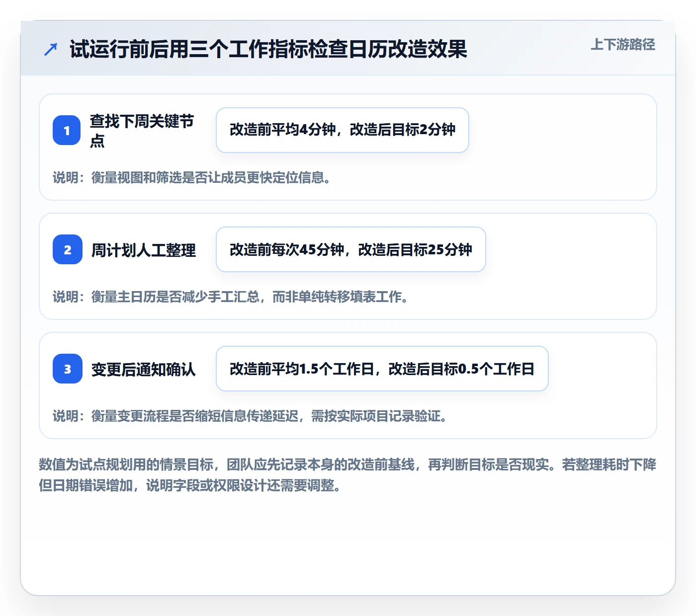
Task: Select the 查找下周关键节点 metric name
Action: [x=142, y=131]
